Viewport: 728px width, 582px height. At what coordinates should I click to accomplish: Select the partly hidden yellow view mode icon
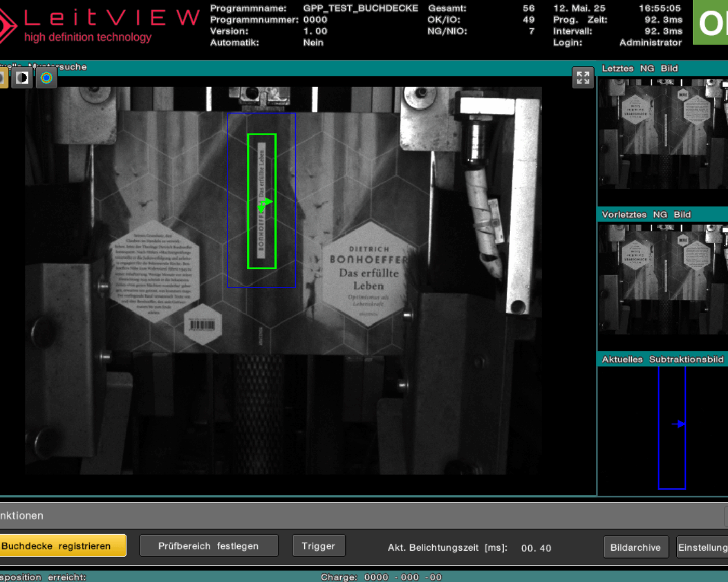(3, 78)
